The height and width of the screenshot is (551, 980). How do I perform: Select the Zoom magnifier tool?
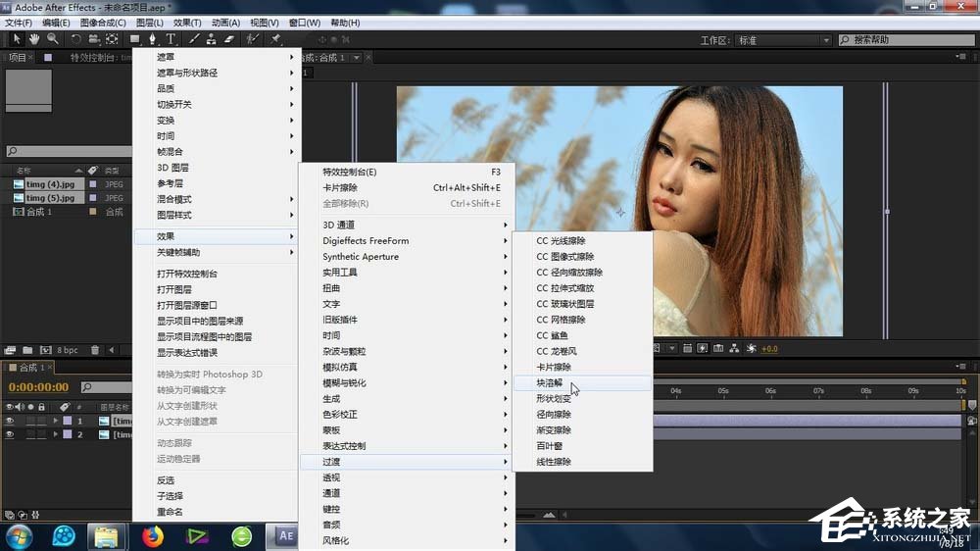pos(52,39)
